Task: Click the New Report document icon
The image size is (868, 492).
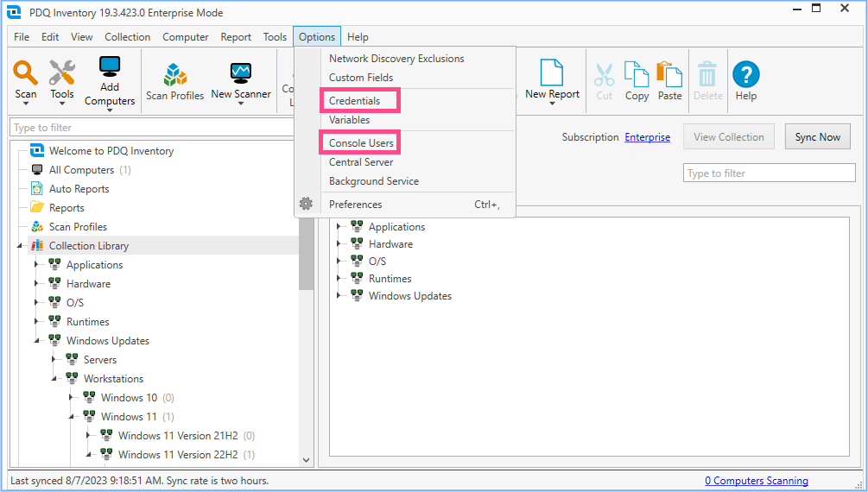Action: pos(551,73)
